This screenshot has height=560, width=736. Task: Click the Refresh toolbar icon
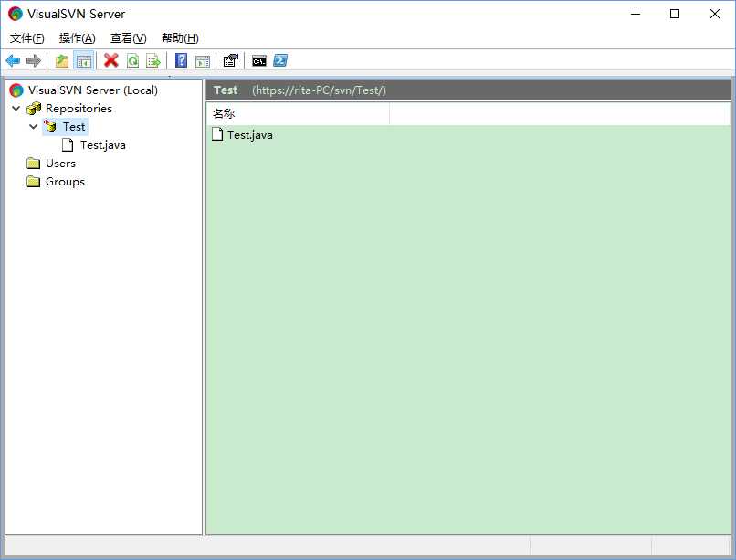click(132, 60)
